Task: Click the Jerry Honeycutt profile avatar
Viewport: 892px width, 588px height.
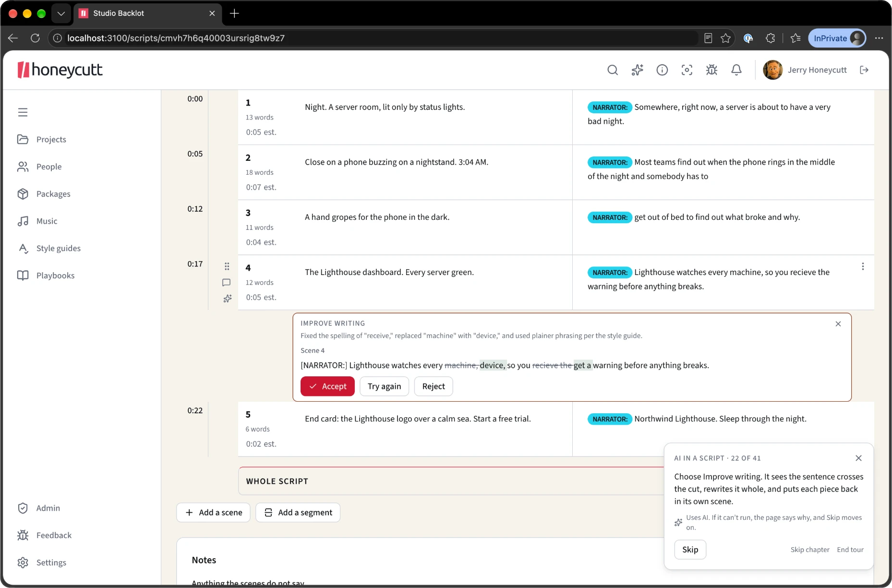Action: pos(773,70)
